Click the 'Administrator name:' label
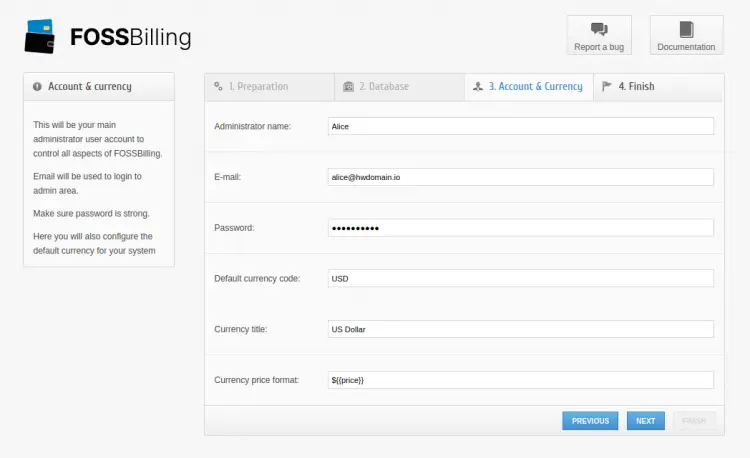The image size is (750, 458). pyautogui.click(x=253, y=126)
